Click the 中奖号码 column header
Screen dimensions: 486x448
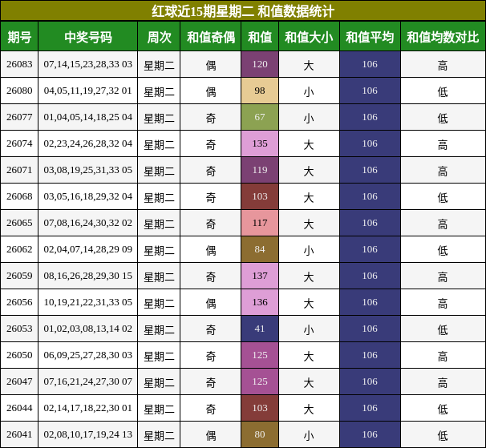[87, 36]
